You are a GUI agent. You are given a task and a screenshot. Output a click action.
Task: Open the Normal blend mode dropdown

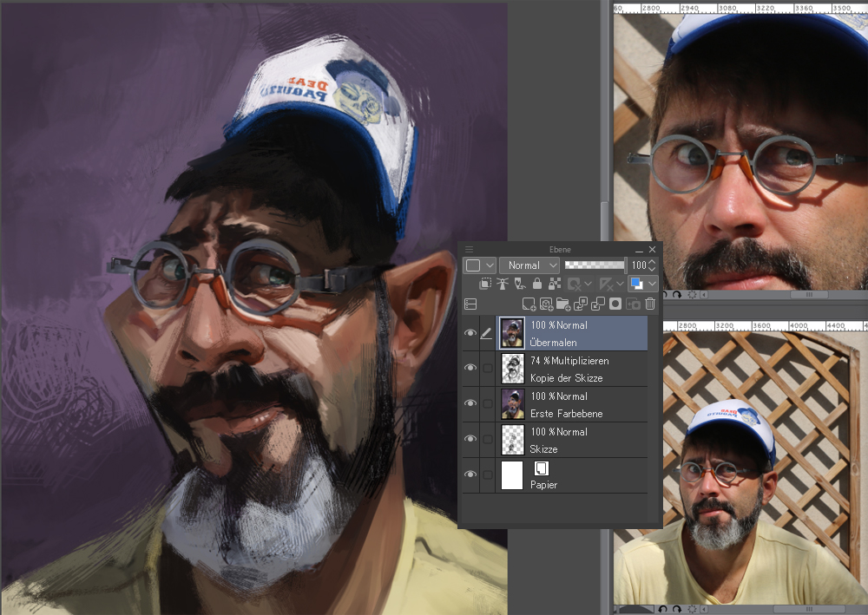529,265
